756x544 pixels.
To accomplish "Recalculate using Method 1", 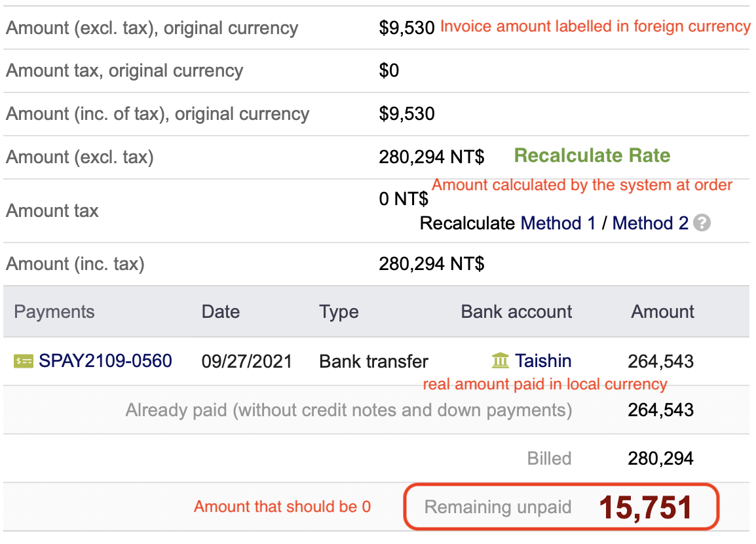I will [558, 223].
